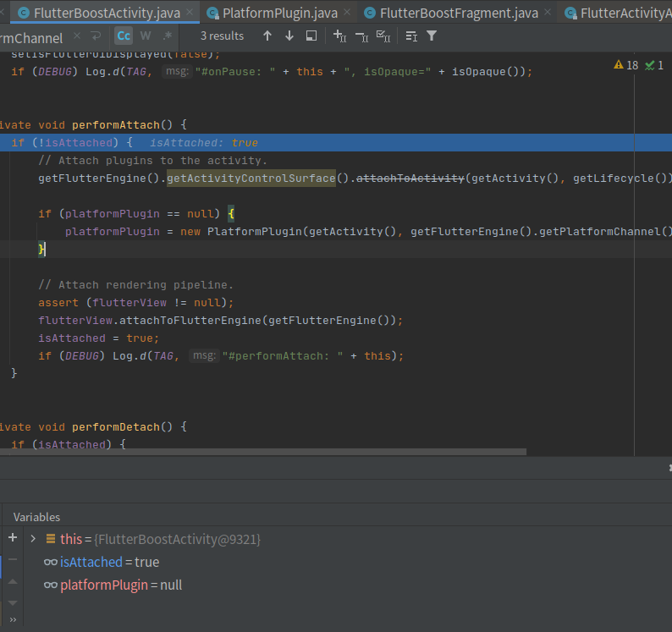
Task: Click the '// Attach rendering pipeline.' comment
Action: [x=136, y=285]
